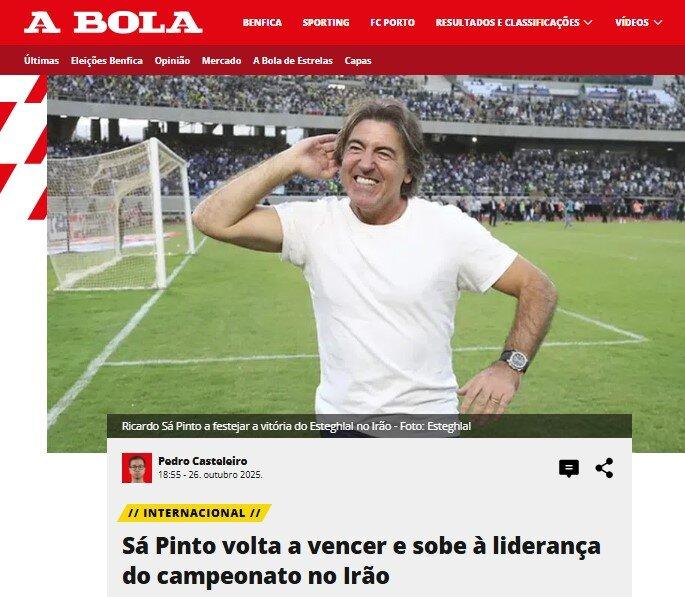Select Eleições Benfica in the submenu

point(107,61)
